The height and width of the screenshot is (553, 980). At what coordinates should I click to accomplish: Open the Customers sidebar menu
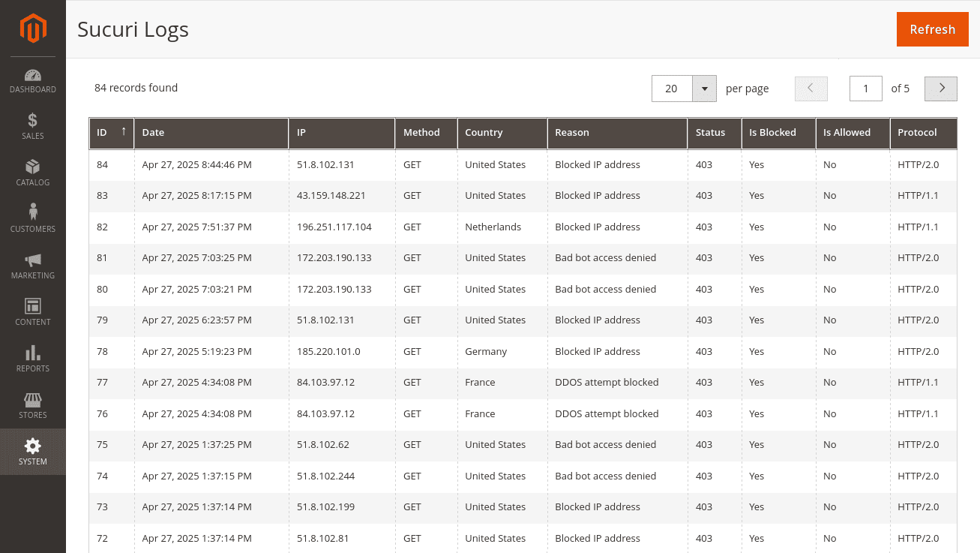point(33,220)
